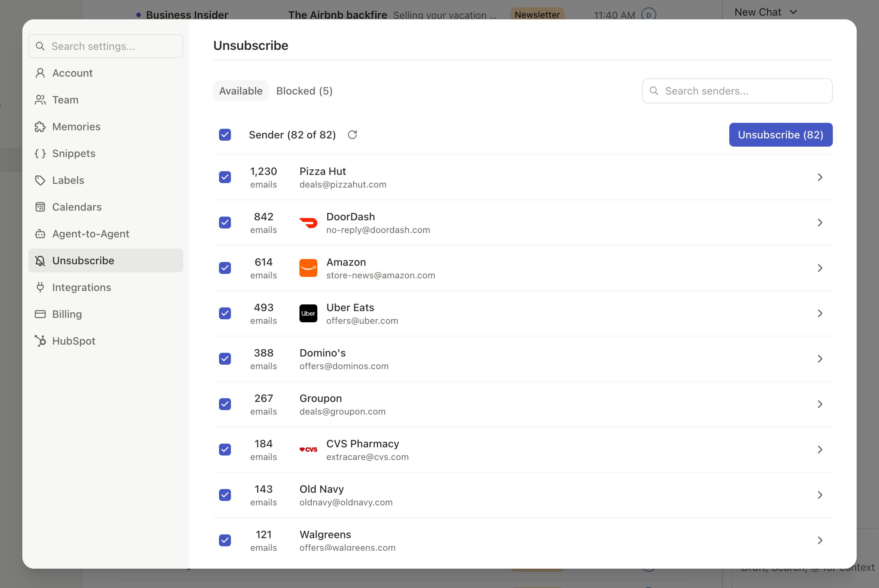Deselect the Amazon sender checkbox
The width and height of the screenshot is (879, 588).
pos(225,268)
